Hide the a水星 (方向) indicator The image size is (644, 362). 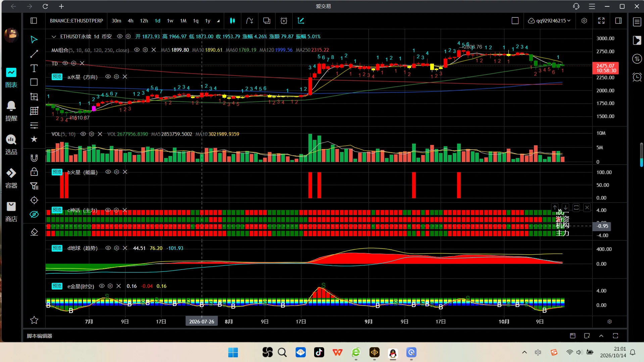(108, 76)
